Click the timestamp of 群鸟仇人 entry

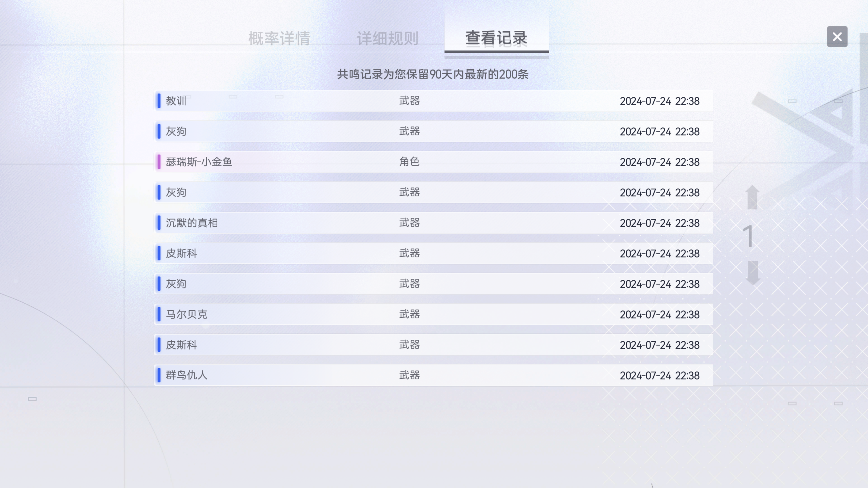[x=659, y=375]
